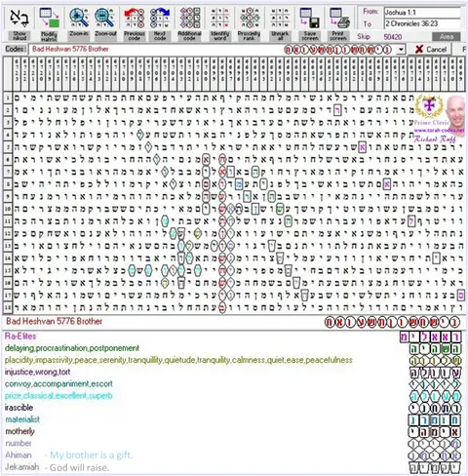Select the delaying, procrastination, postponement entry
468x476 pixels.
(72, 348)
